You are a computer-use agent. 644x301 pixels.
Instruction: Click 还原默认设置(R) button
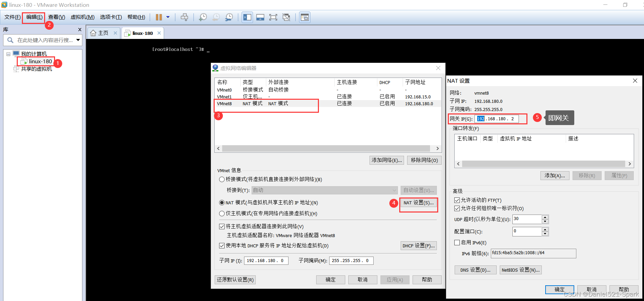[235, 280]
